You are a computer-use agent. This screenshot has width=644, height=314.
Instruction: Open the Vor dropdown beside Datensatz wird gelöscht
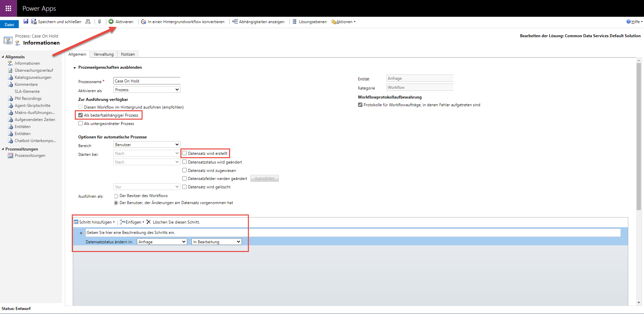pyautogui.click(x=147, y=187)
